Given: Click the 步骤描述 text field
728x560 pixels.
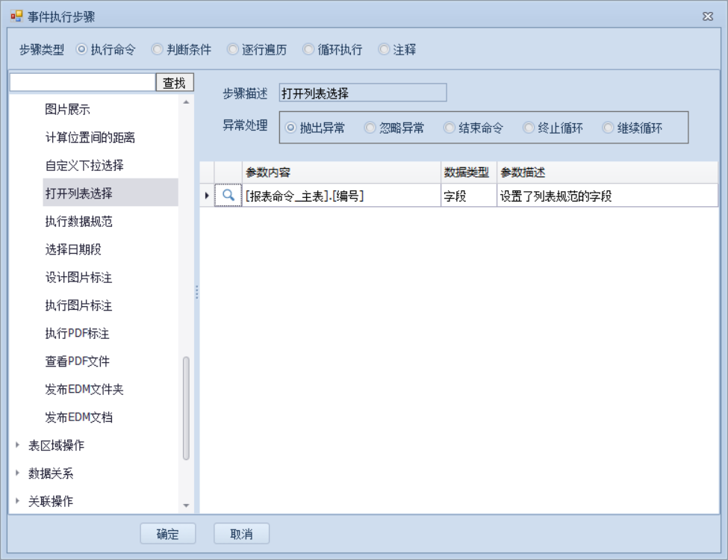Looking at the screenshot, I should [x=362, y=93].
